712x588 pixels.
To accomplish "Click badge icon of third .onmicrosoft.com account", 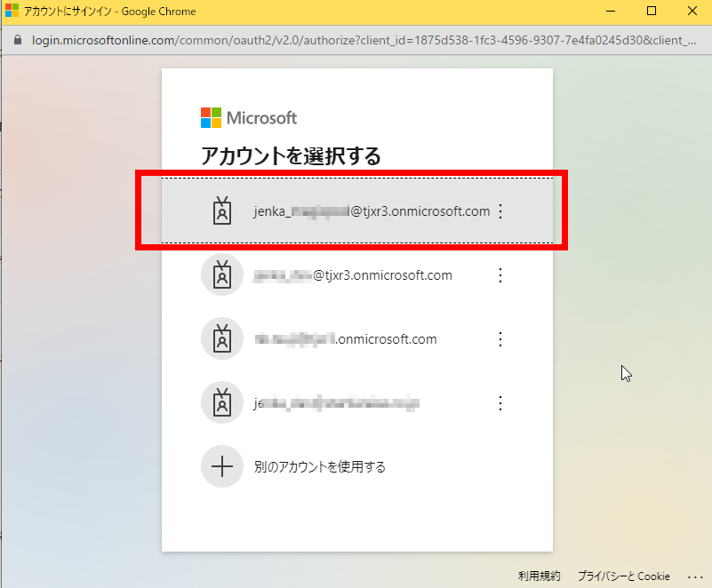I will tap(222, 339).
